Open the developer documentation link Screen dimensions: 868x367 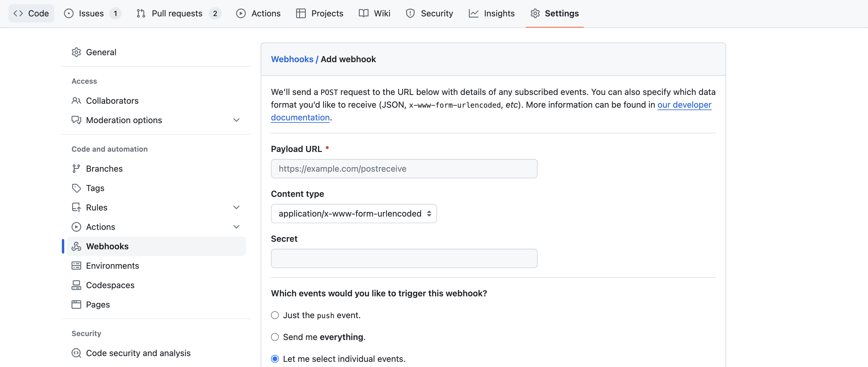[684, 105]
